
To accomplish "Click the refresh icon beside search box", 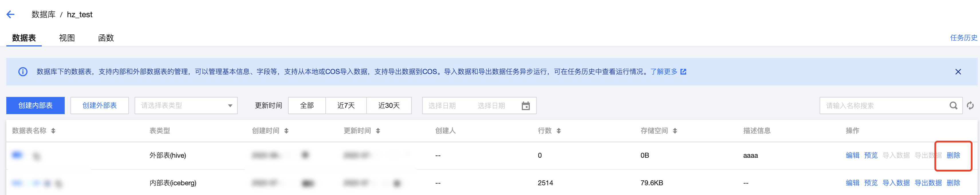I will click(971, 106).
